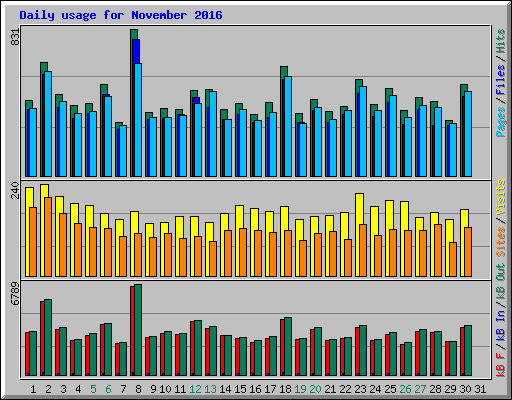
Task: Click the green kB Out bar for day 26
Action: [408, 359]
